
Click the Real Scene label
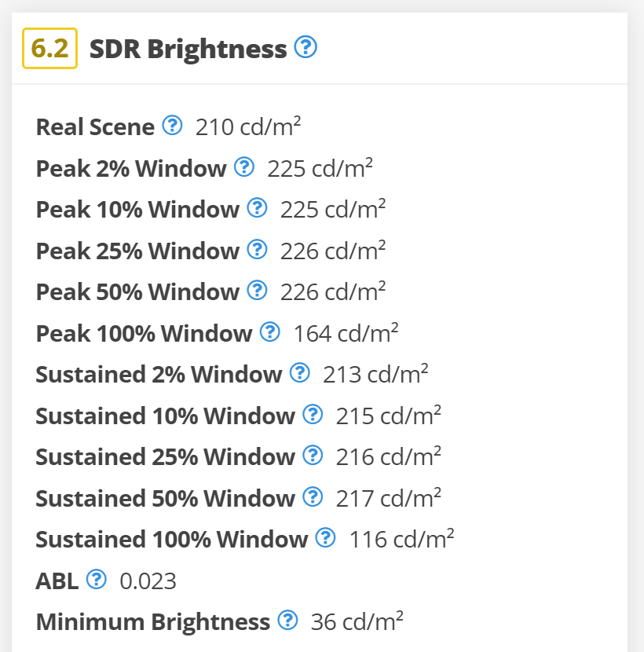pos(95,126)
